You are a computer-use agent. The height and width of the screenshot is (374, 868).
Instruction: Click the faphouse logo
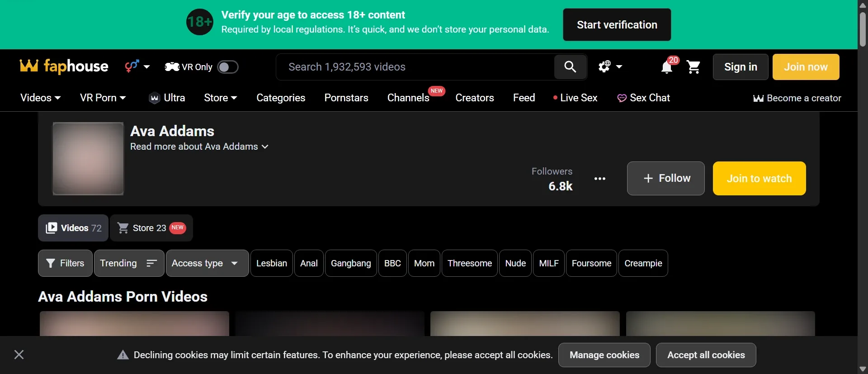tap(64, 66)
